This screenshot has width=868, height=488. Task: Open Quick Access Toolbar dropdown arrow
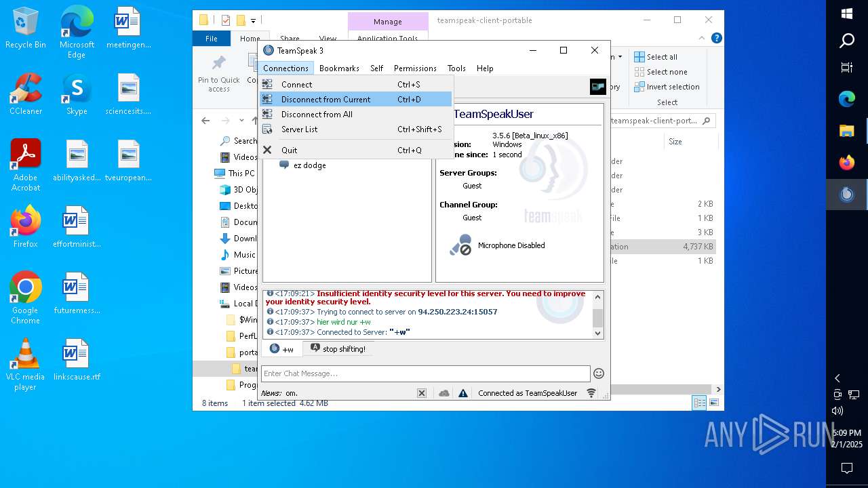pyautogui.click(x=254, y=21)
